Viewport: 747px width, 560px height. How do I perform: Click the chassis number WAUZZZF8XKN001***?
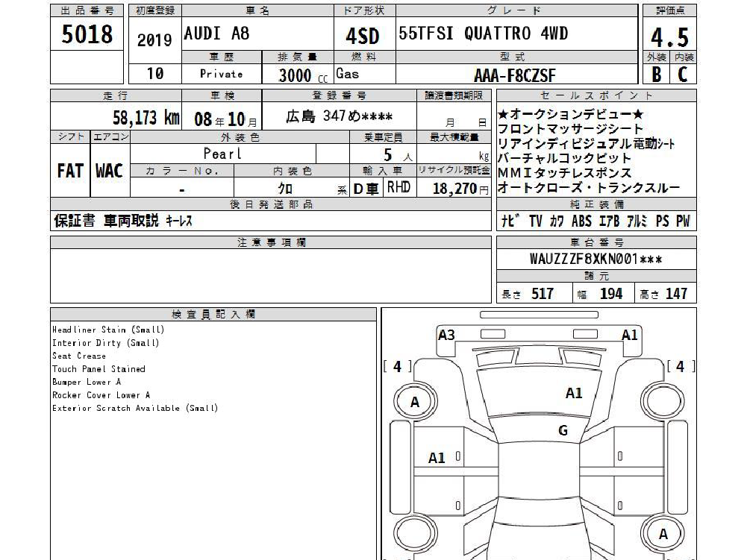pyautogui.click(x=596, y=259)
